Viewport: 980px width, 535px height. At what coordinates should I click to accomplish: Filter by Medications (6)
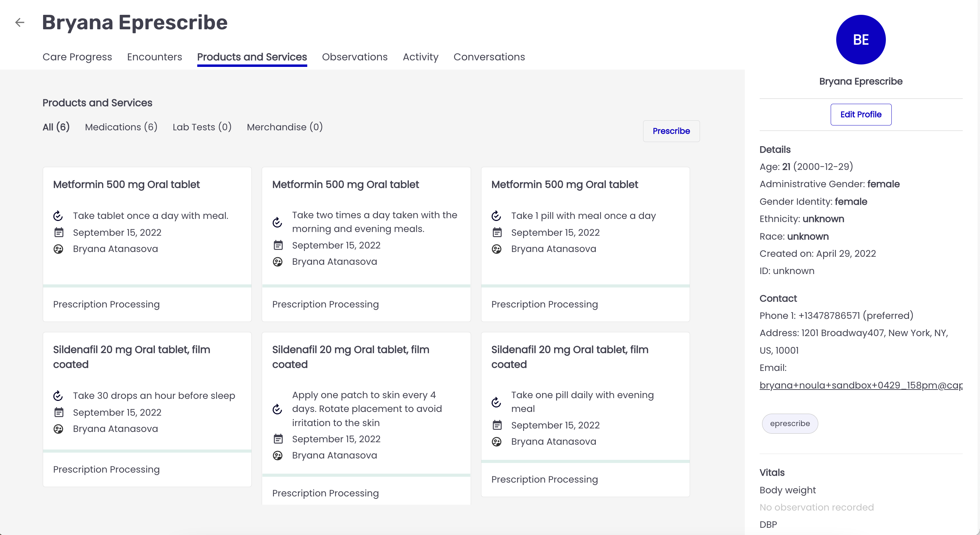(x=121, y=127)
